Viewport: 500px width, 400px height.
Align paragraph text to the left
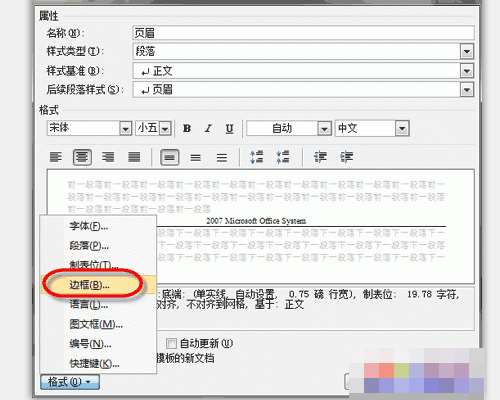click(56, 157)
